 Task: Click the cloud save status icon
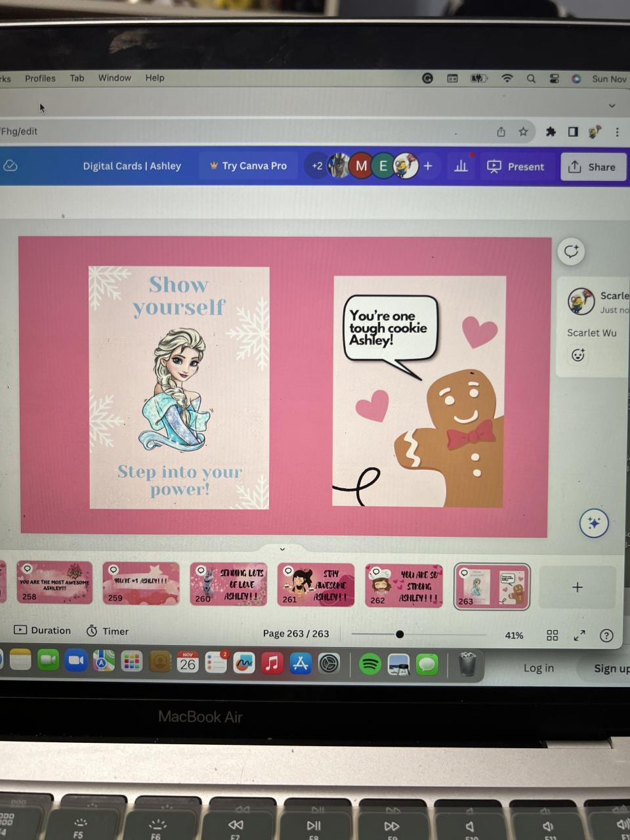[x=10, y=166]
